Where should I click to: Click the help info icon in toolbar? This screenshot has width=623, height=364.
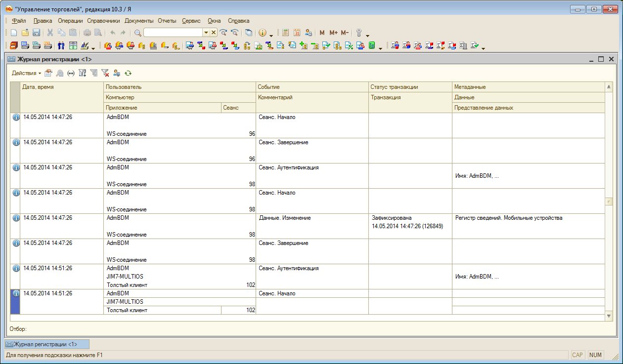[x=262, y=33]
